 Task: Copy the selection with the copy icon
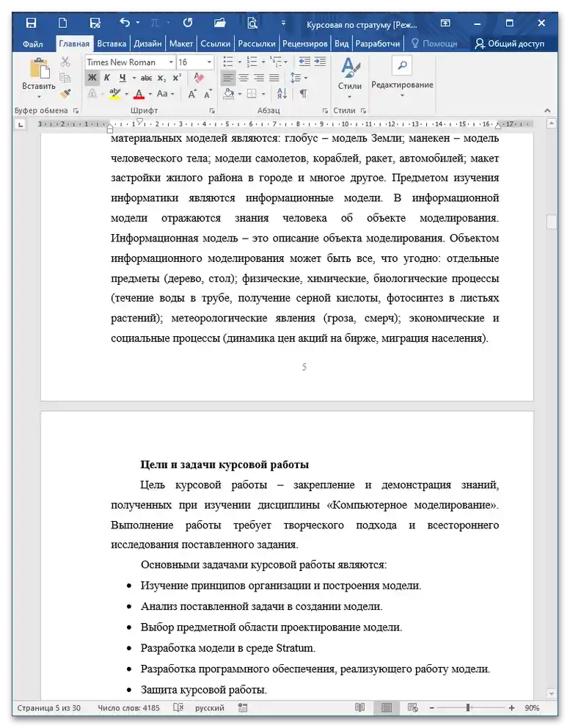65,78
